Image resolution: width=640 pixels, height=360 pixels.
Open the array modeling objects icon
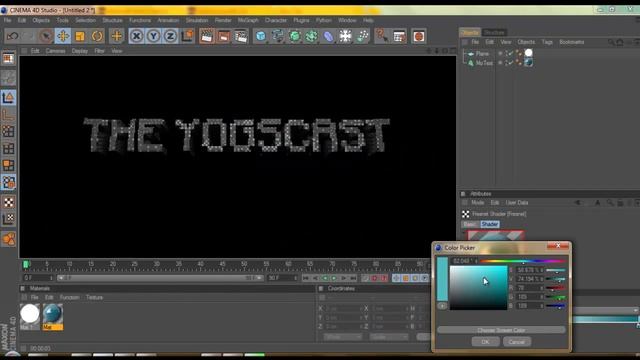coord(311,36)
